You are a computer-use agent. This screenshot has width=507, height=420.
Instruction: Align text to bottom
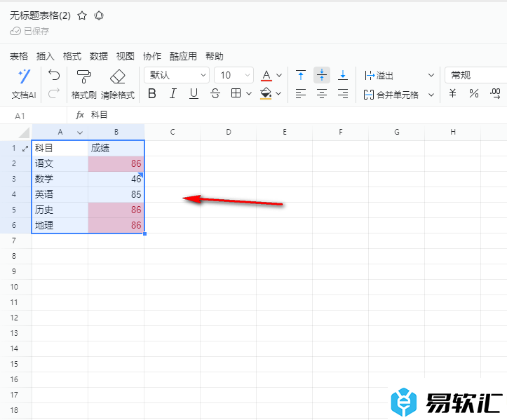[343, 75]
